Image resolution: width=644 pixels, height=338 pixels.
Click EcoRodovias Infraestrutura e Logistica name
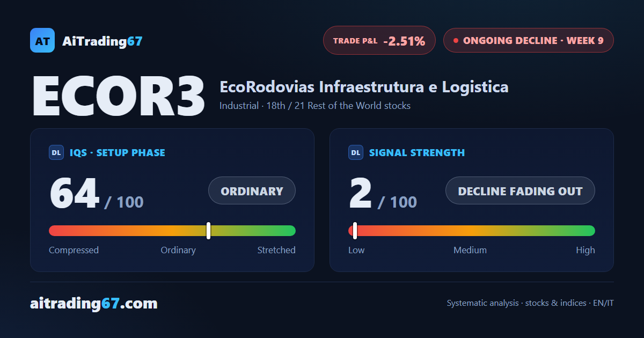click(x=364, y=87)
